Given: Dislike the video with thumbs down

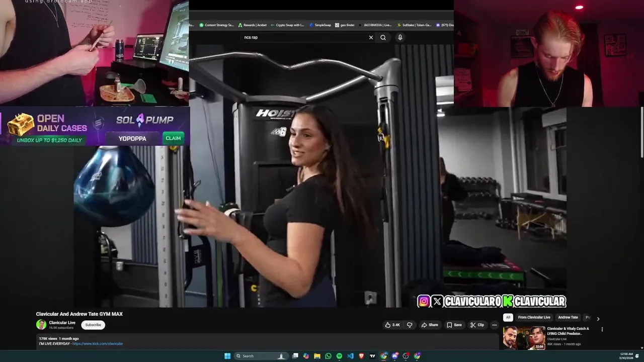Looking at the screenshot, I should 410,325.
